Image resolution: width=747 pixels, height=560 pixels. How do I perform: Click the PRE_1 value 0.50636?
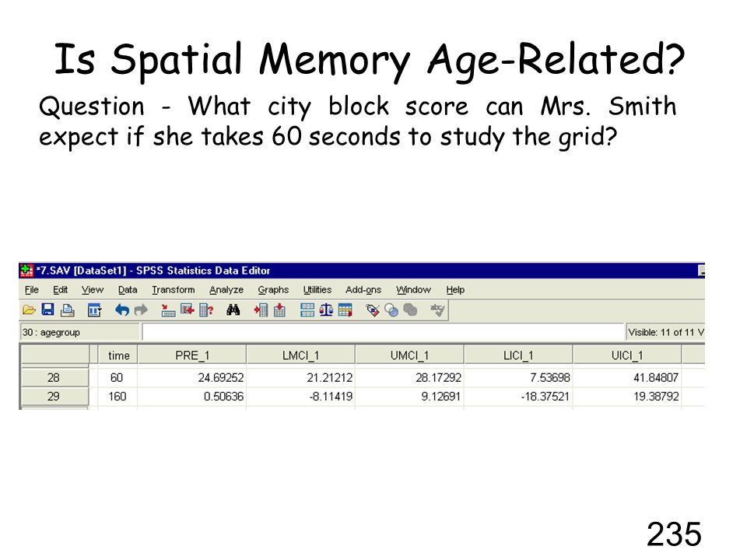point(192,396)
